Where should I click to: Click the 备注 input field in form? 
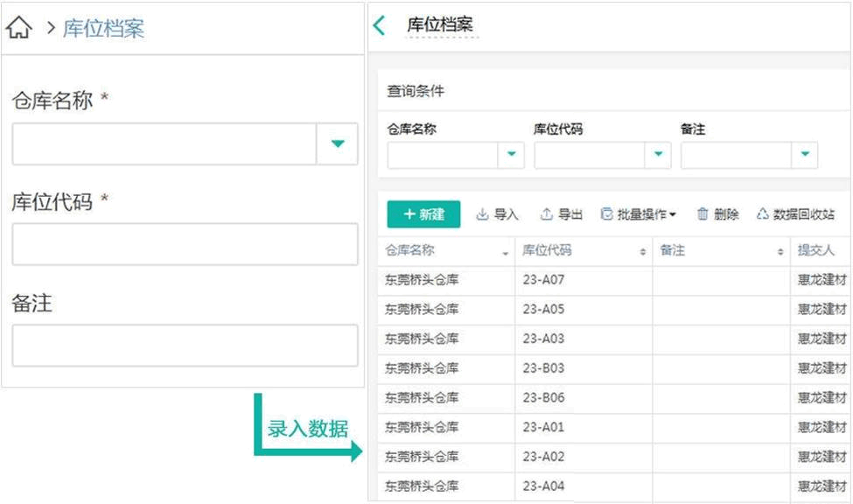coord(185,346)
